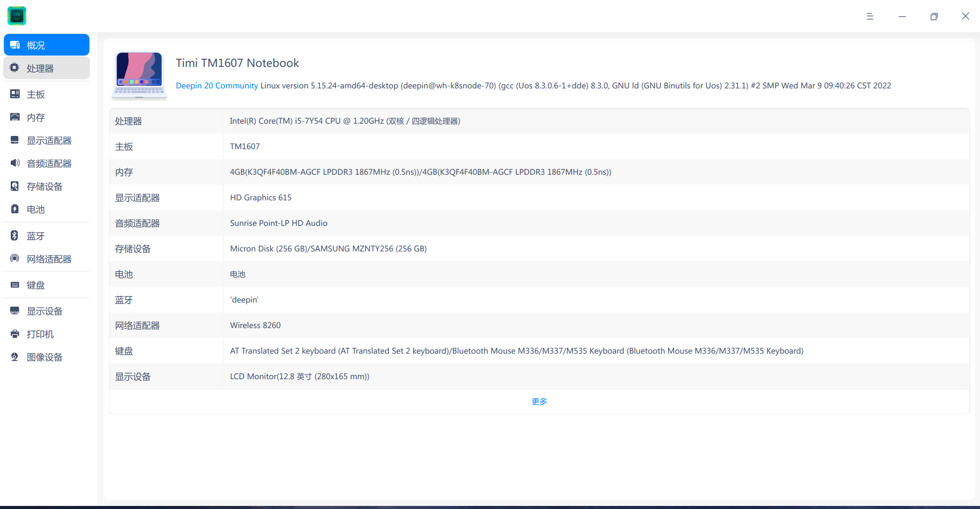The height and width of the screenshot is (509, 980).
Task: Select 打印机 in the sidebar
Action: click(x=47, y=334)
